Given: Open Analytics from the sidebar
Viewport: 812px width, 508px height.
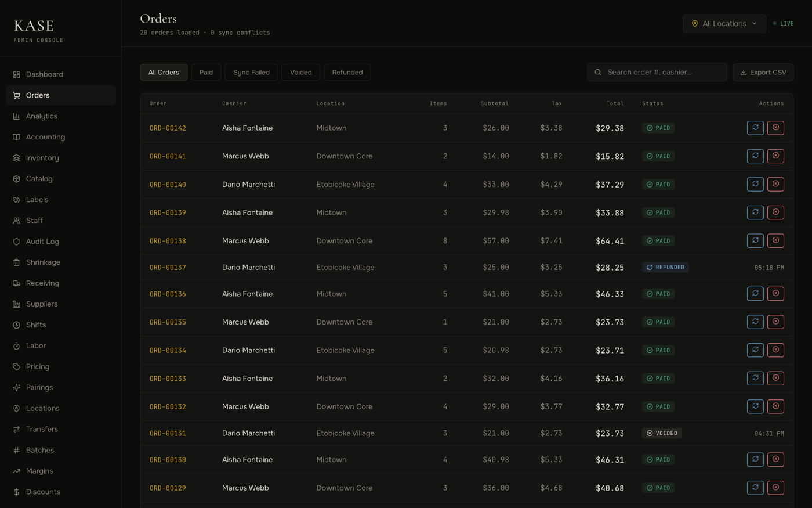Looking at the screenshot, I should [x=60, y=116].
